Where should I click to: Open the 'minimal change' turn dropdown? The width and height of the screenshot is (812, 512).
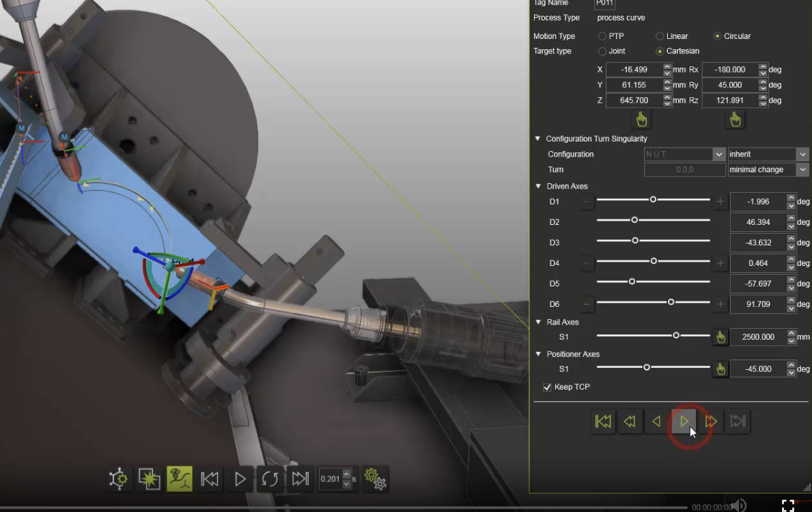[768, 170]
